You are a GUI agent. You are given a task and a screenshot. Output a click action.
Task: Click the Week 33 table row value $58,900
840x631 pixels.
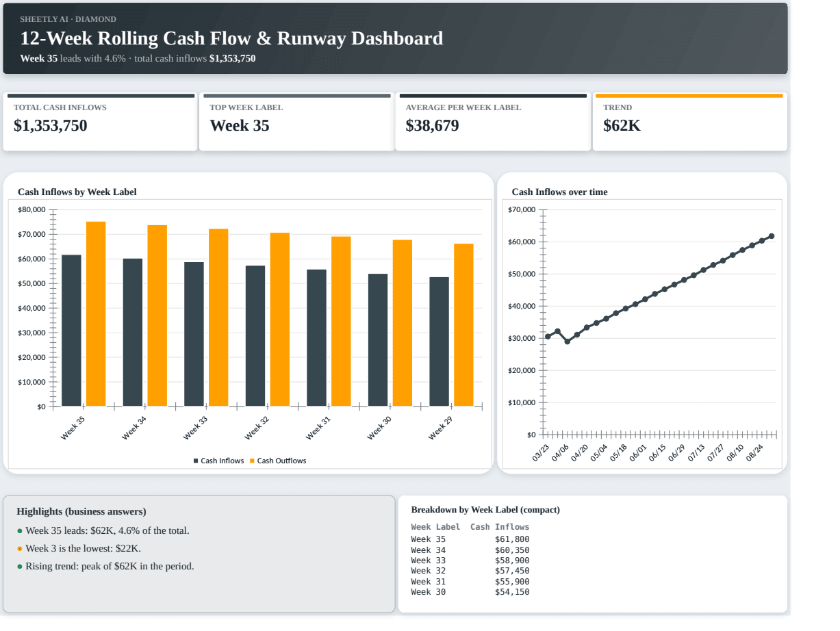[512, 561]
